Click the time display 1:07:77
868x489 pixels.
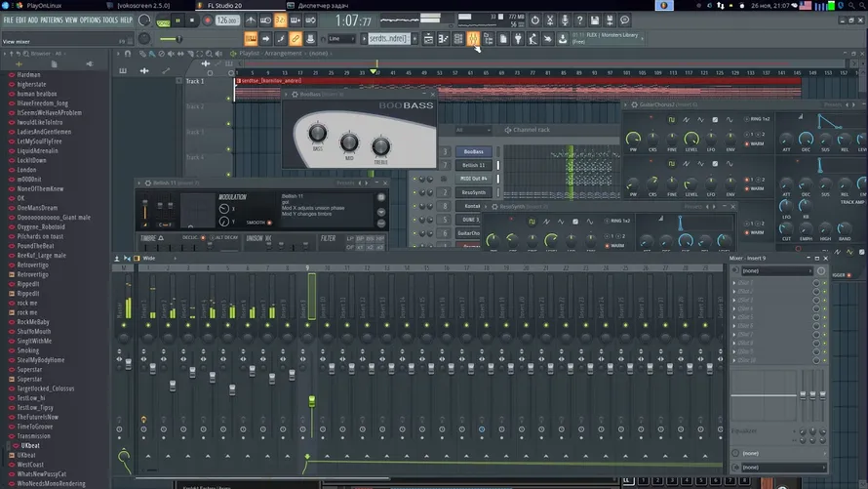[x=353, y=21]
